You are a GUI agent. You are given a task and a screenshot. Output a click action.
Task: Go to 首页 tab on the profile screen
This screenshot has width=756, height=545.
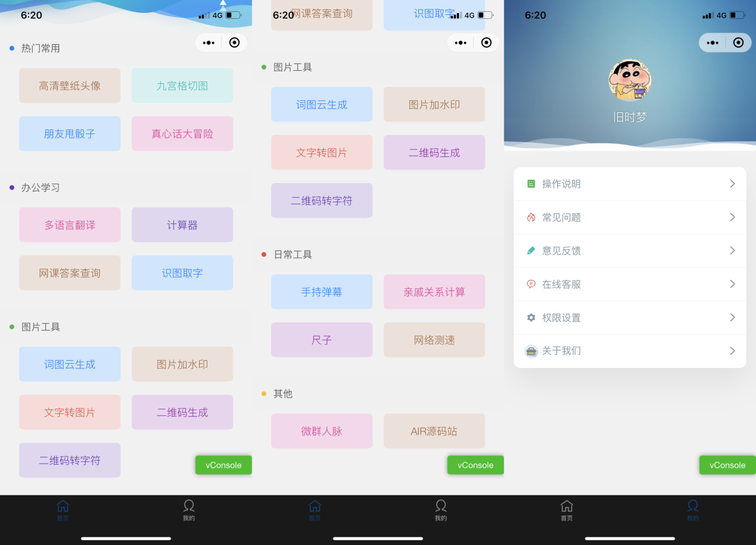pyautogui.click(x=566, y=510)
